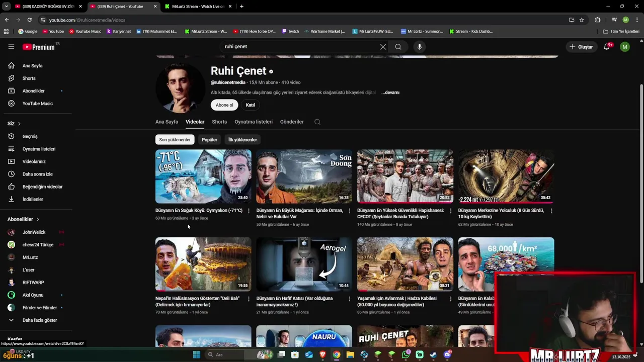Screen dimensions: 644x362
Task: Filter videos by İlk yüklenenler chip
Action: click(x=243, y=140)
